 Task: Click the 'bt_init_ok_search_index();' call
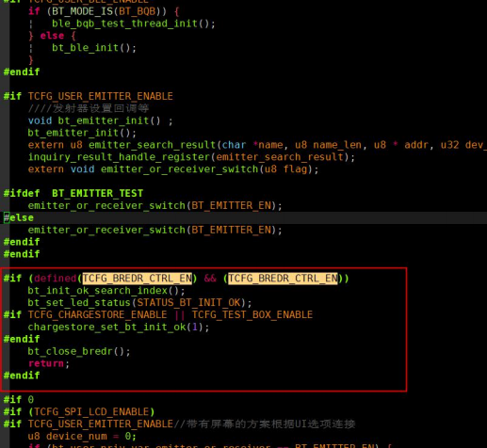coord(106,291)
